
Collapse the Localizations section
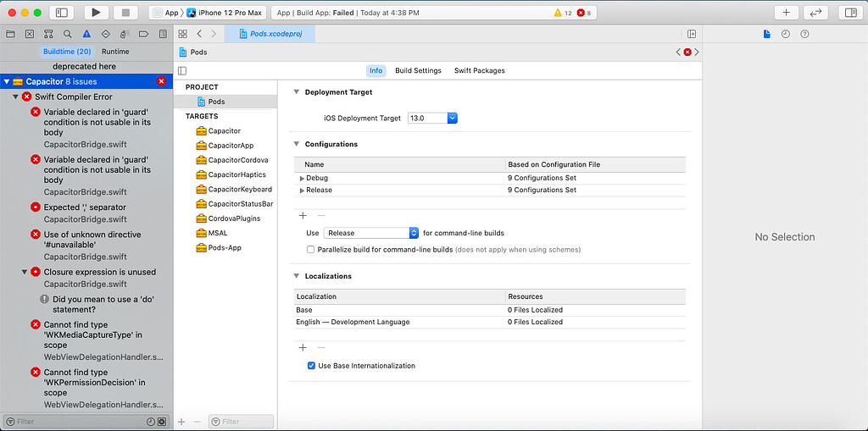pyautogui.click(x=296, y=276)
